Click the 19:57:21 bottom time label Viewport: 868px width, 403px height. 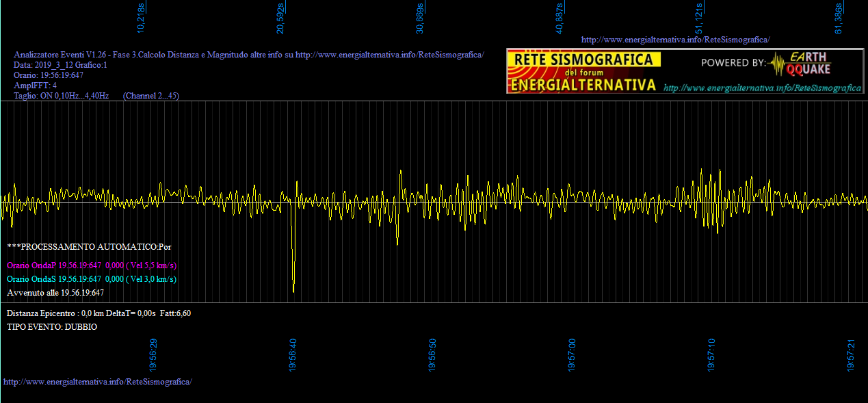852,354
